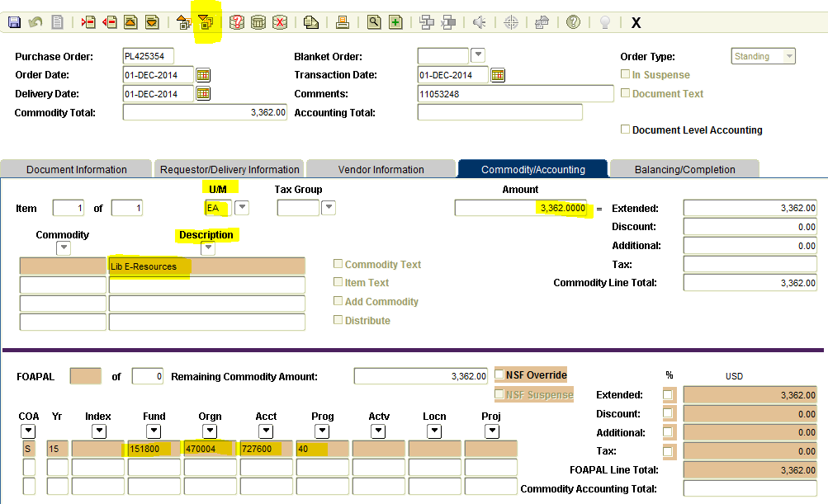Click the Execute Query icon
The height and width of the screenshot is (504, 828).
click(x=258, y=22)
